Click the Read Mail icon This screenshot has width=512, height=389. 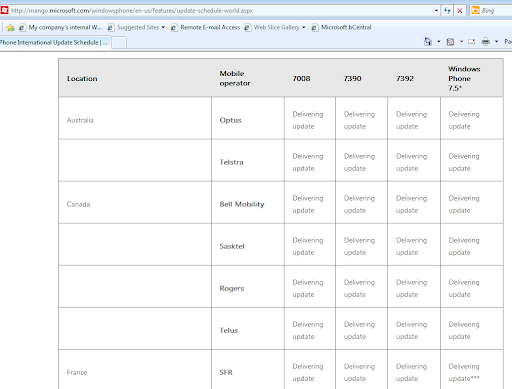[472, 42]
